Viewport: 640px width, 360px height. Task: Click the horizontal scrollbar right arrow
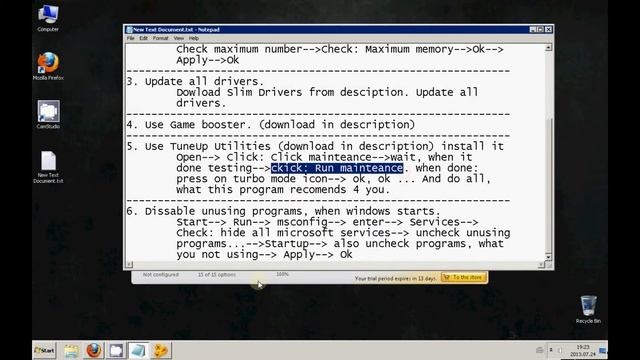541,264
